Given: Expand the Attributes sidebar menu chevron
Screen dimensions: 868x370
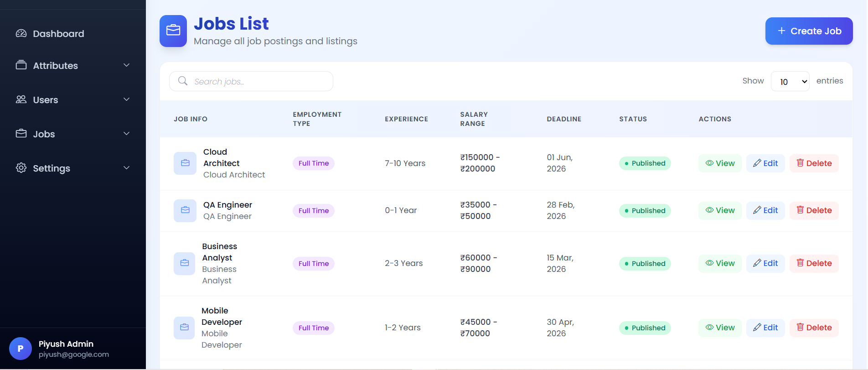Looking at the screenshot, I should click(127, 65).
